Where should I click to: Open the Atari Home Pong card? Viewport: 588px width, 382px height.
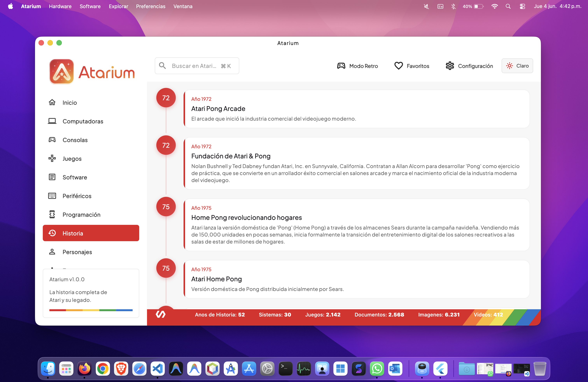click(x=356, y=279)
